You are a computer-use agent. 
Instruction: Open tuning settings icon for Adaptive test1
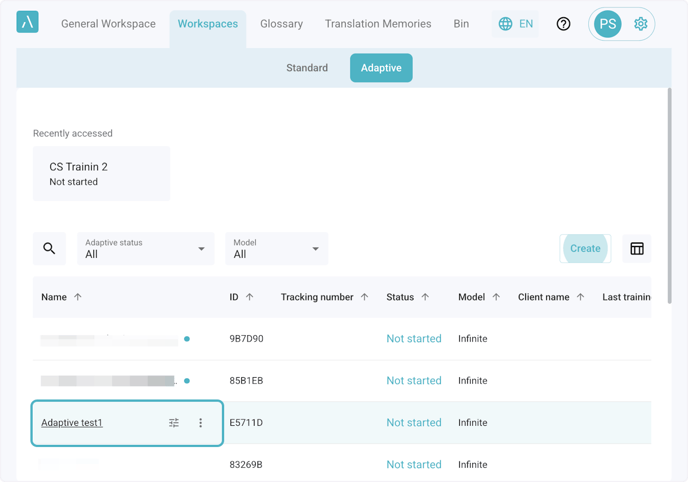point(174,423)
